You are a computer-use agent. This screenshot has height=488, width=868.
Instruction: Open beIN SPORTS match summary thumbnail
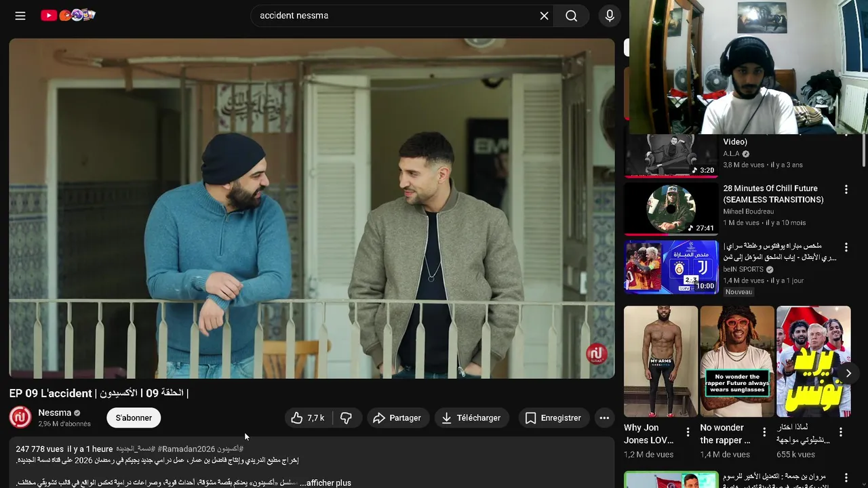pos(671,267)
